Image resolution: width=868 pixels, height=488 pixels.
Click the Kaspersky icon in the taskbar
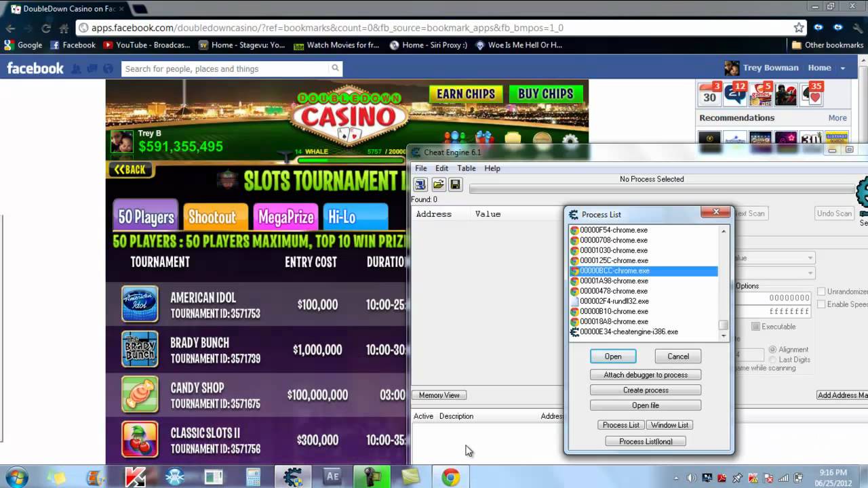135,477
